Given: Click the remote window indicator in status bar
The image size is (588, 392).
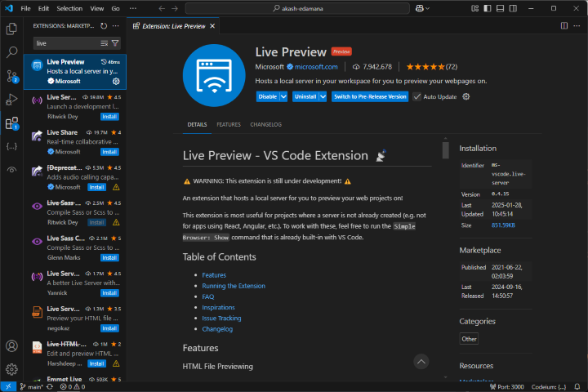Looking at the screenshot, I should (x=8, y=387).
